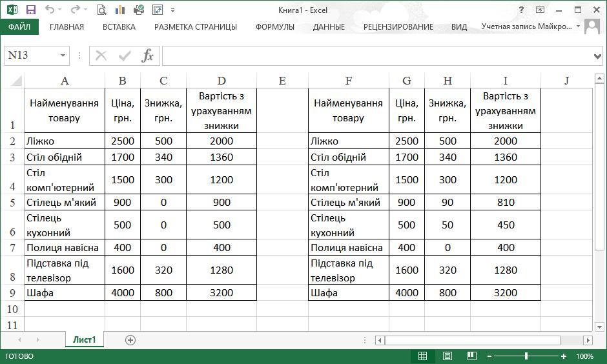Select the Лист1 sheet tab
The height and width of the screenshot is (364, 607).
pos(85,339)
